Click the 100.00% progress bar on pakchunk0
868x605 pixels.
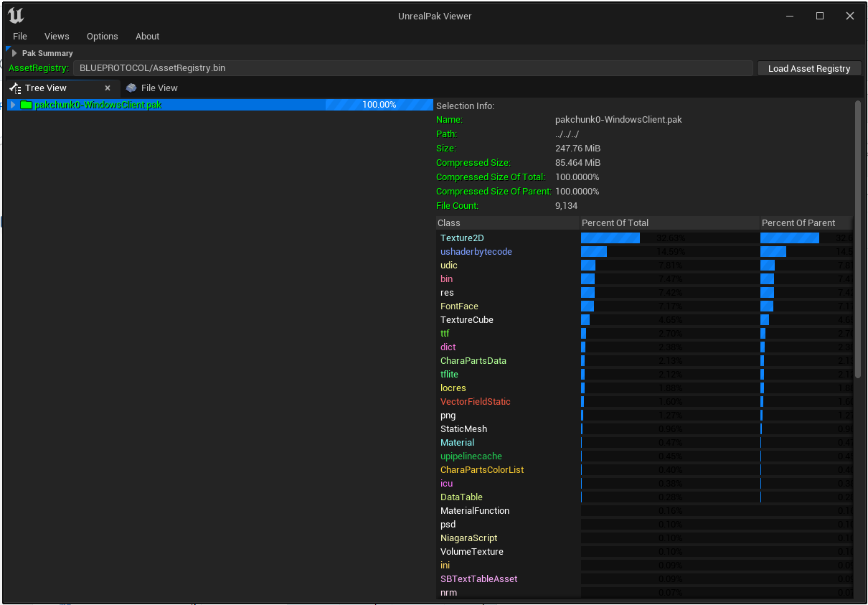pyautogui.click(x=378, y=104)
